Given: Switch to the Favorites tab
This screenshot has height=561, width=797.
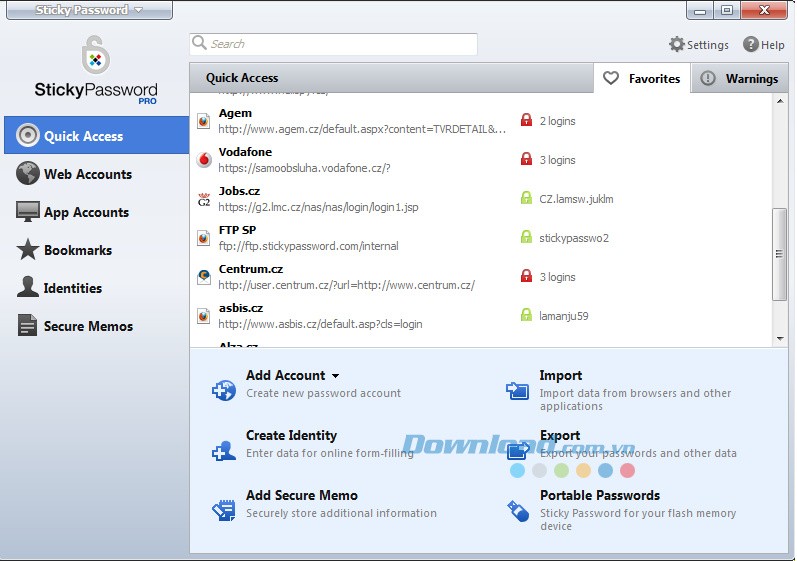Looking at the screenshot, I should pos(641,78).
